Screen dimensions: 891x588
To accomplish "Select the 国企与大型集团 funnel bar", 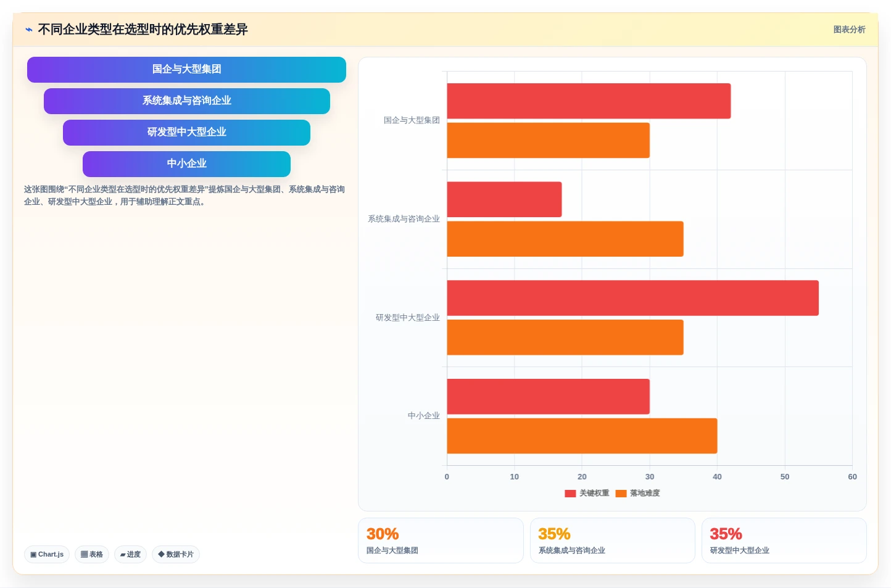I will tap(186, 70).
